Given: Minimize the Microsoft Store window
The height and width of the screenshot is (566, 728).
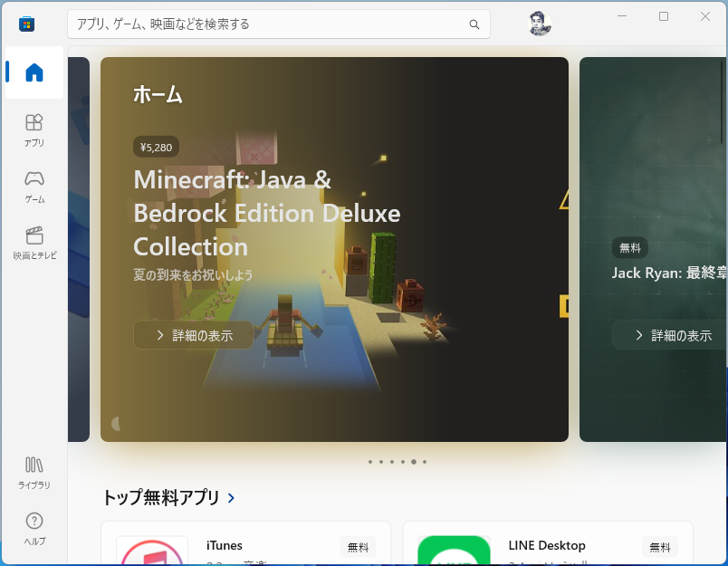Looking at the screenshot, I should (622, 16).
